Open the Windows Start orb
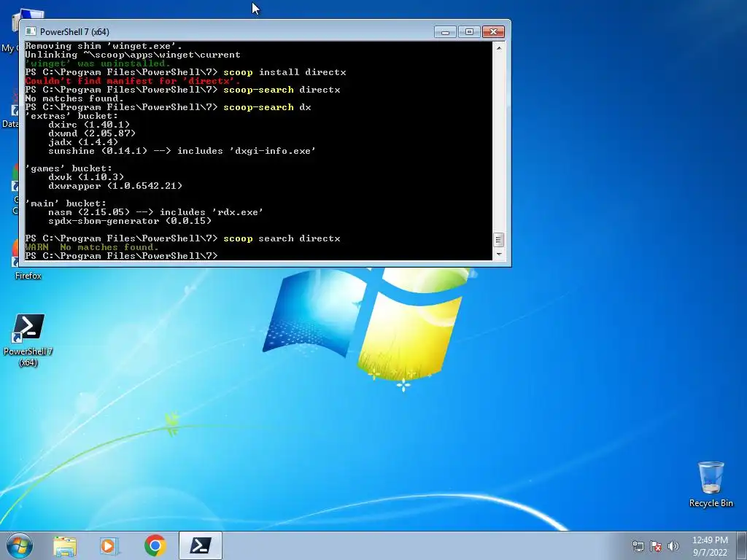This screenshot has width=747, height=560. point(19,545)
